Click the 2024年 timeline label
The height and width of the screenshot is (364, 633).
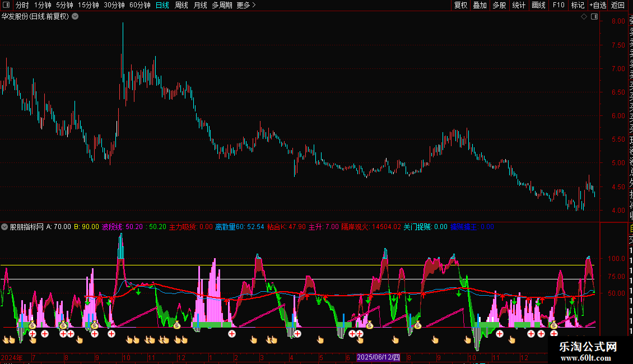pyautogui.click(x=12, y=357)
